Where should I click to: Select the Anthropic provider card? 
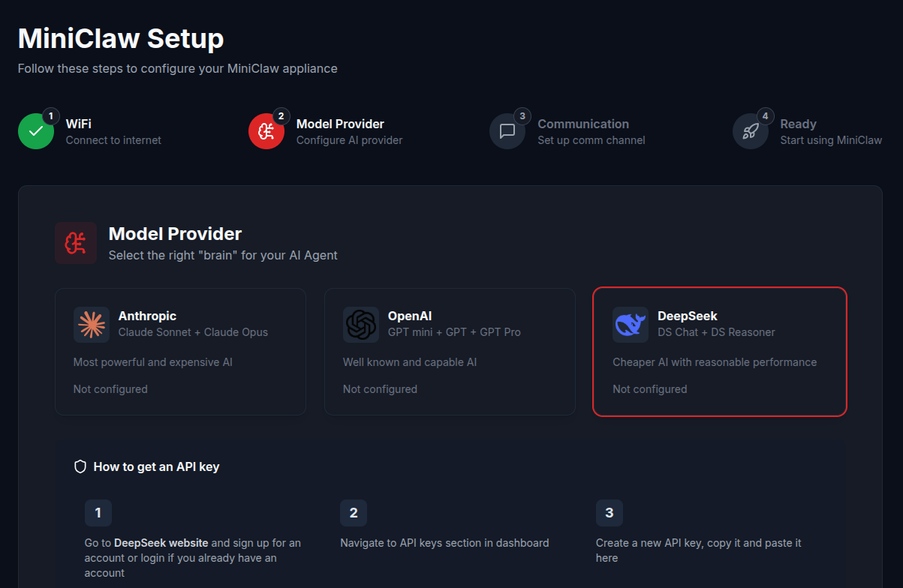coord(180,352)
